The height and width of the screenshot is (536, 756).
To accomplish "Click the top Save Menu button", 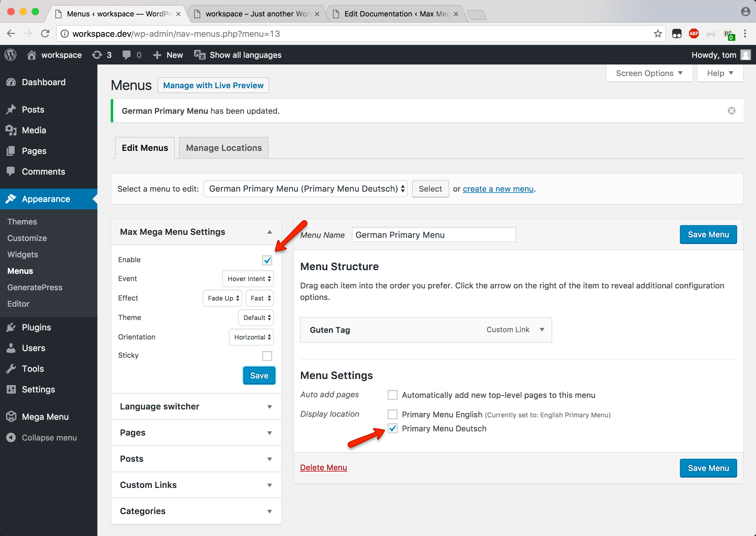I will tap(708, 235).
